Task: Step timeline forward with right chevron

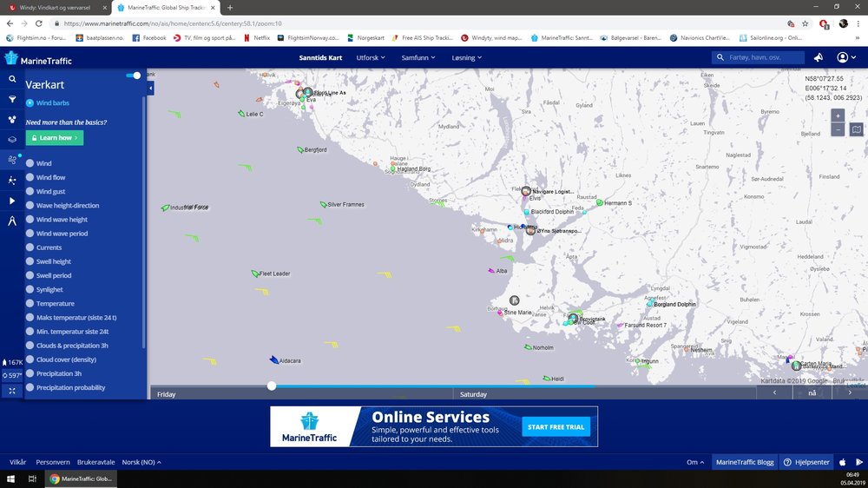Action: coord(850,392)
